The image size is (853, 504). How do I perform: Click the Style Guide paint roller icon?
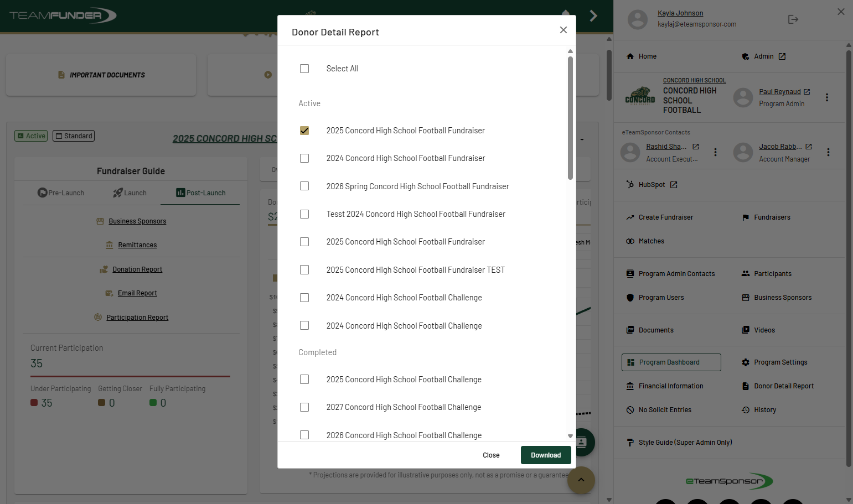630,443
